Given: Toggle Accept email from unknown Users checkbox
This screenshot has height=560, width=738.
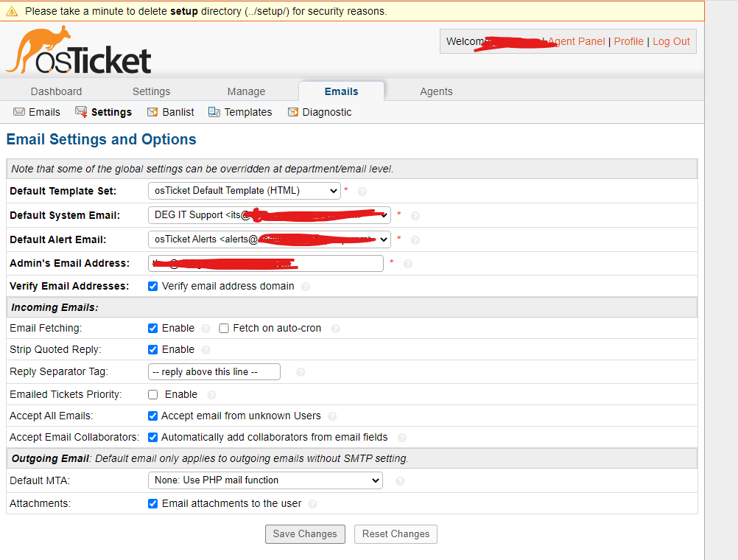Looking at the screenshot, I should coord(152,416).
